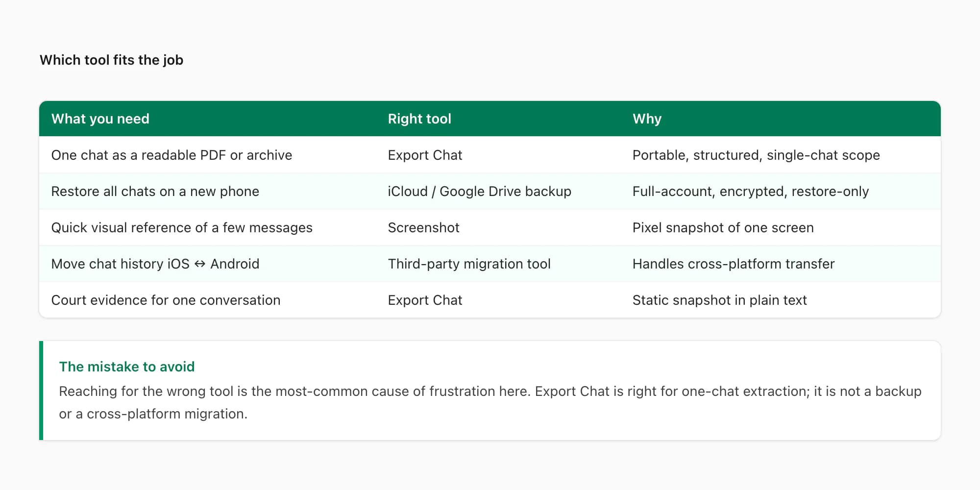This screenshot has height=490, width=980.
Task: Click the 'Which tool fits the job' heading
Action: pos(111,60)
